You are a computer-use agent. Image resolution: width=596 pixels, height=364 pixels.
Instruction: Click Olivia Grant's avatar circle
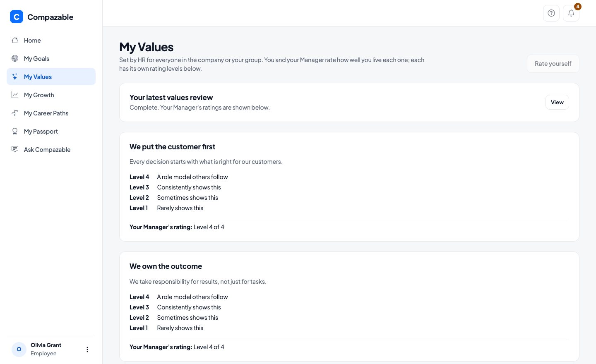[x=19, y=350]
